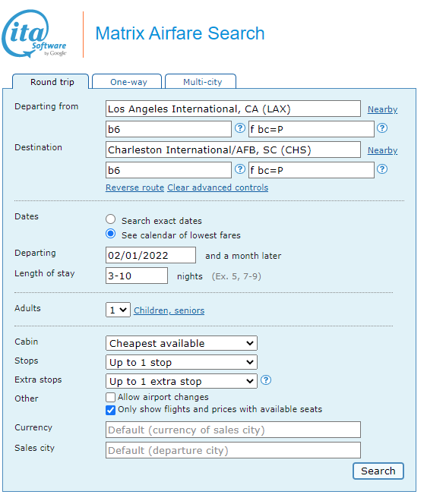Open Extra stops help icon
427x504 pixels.
point(266,380)
